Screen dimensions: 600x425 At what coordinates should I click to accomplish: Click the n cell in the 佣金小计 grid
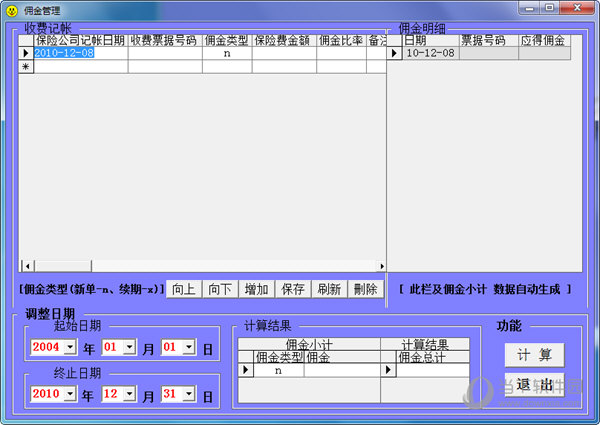pyautogui.click(x=279, y=370)
